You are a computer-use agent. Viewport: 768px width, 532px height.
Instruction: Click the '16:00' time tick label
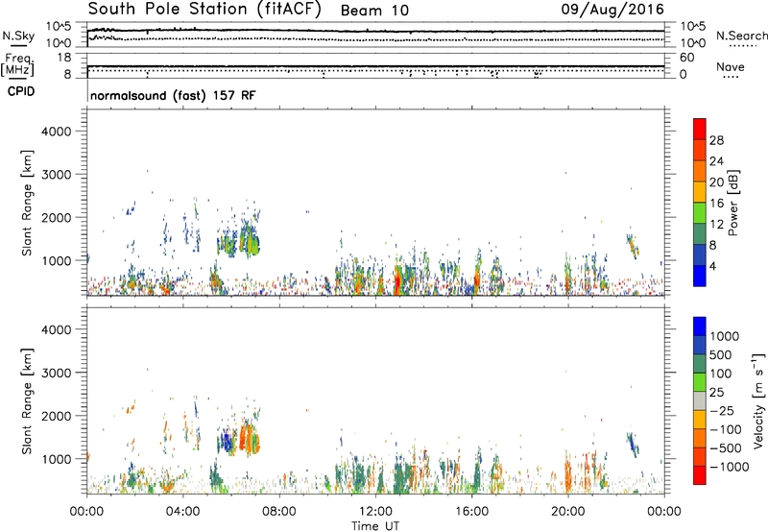pos(471,512)
